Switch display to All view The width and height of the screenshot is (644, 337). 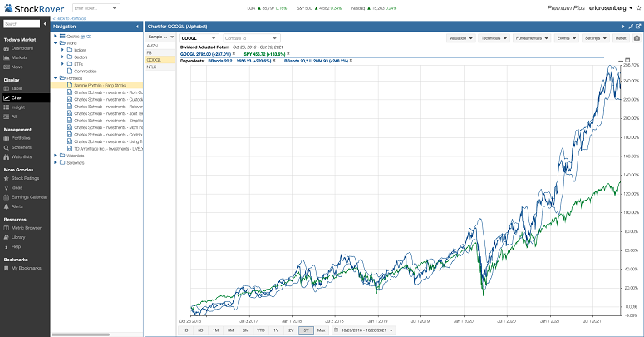point(10,116)
